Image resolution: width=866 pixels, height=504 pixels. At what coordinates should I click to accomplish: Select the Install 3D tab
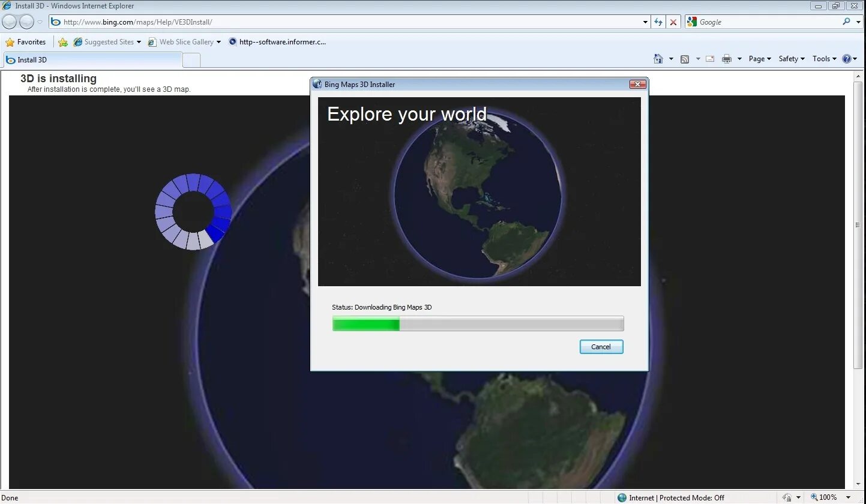(x=93, y=60)
